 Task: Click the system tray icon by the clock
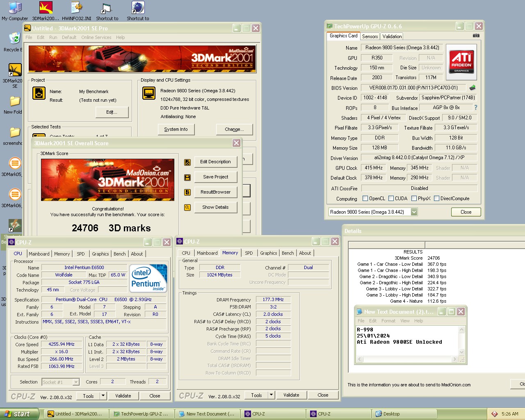tap(495, 414)
